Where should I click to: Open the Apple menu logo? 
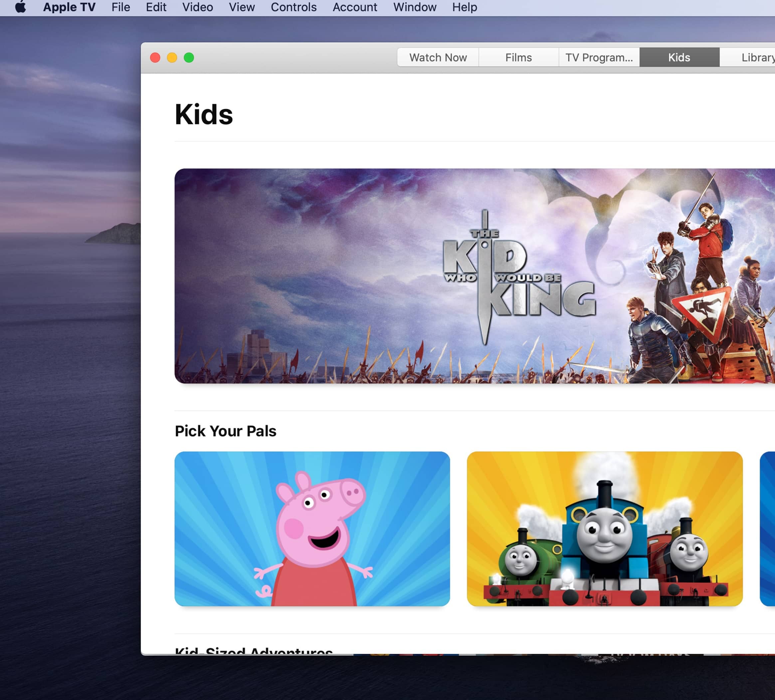[20, 7]
